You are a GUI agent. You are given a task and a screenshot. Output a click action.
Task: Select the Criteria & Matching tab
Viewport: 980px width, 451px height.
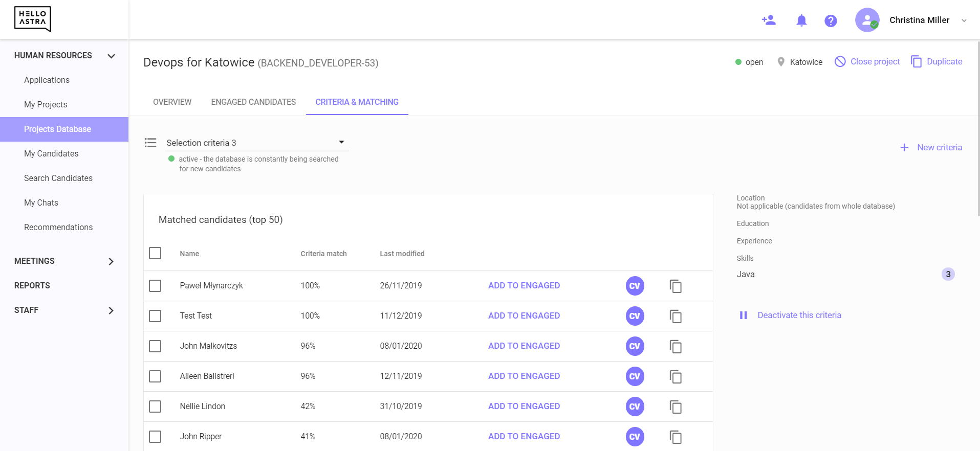click(x=357, y=102)
